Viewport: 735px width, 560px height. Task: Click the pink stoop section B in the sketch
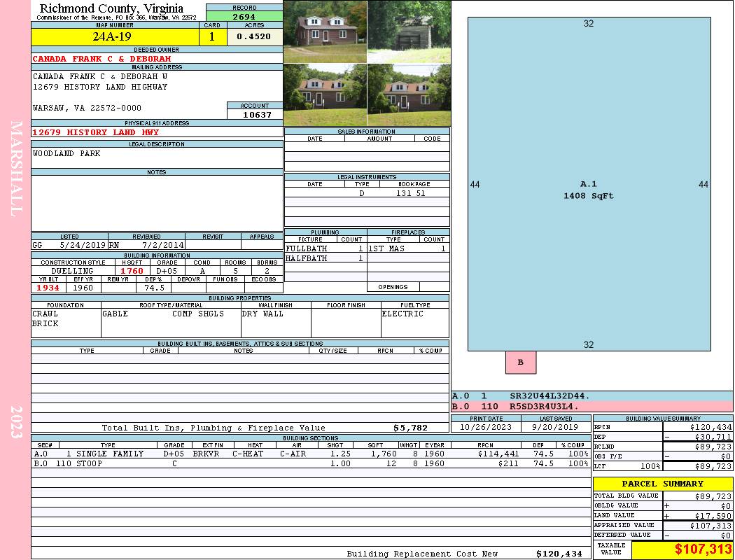[x=521, y=363]
